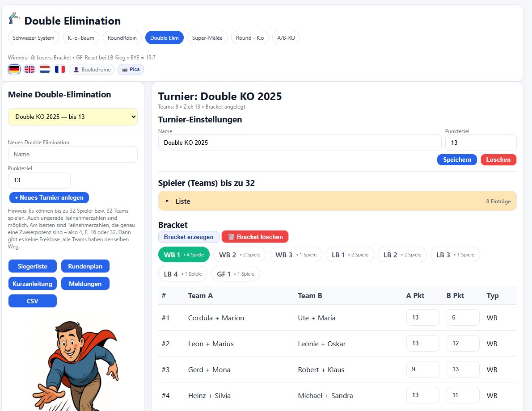Open the Super-Mêlée mode tab
Screen dimensions: 532x411
point(207,38)
